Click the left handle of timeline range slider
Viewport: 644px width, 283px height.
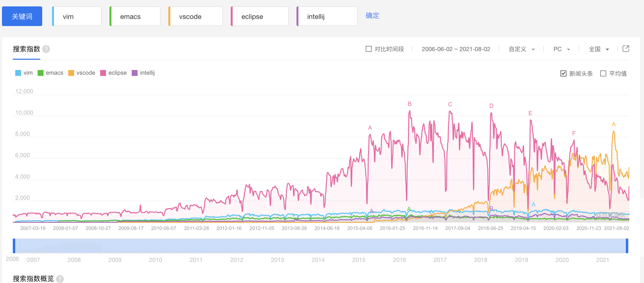click(x=14, y=246)
